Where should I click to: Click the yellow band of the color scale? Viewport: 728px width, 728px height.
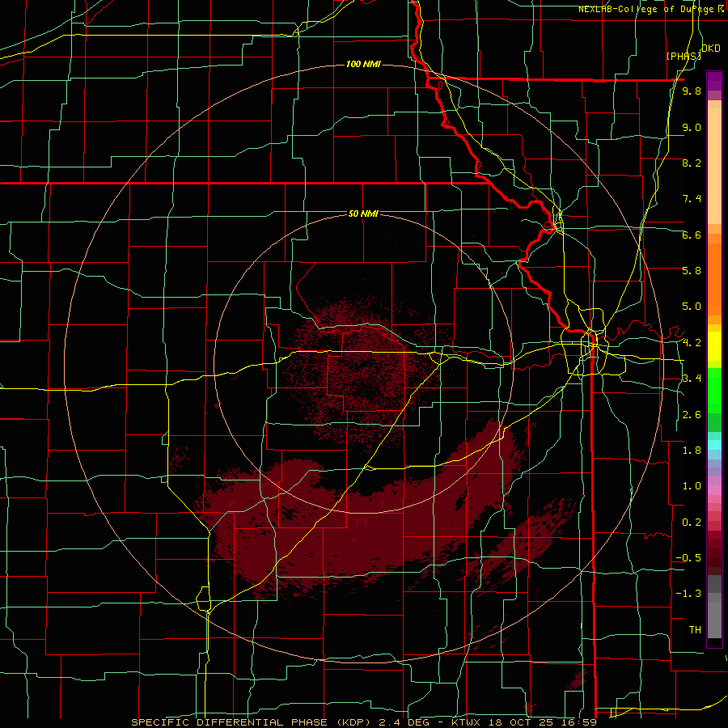click(714, 346)
